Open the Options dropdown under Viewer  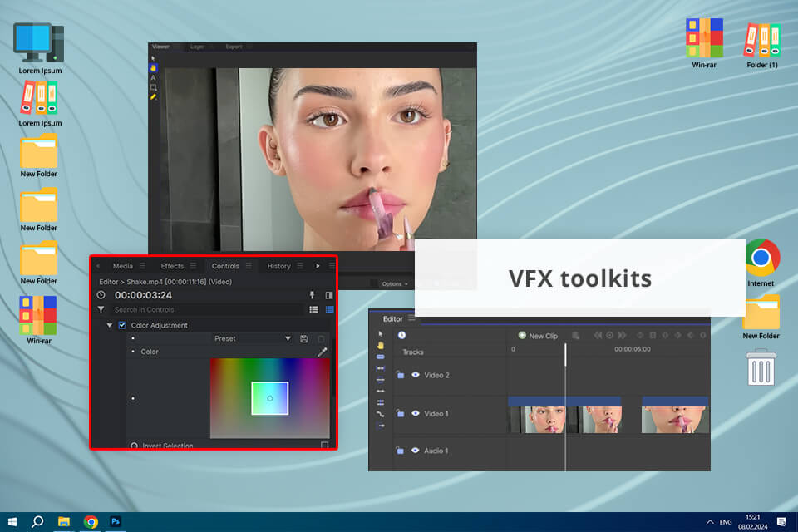pos(395,284)
